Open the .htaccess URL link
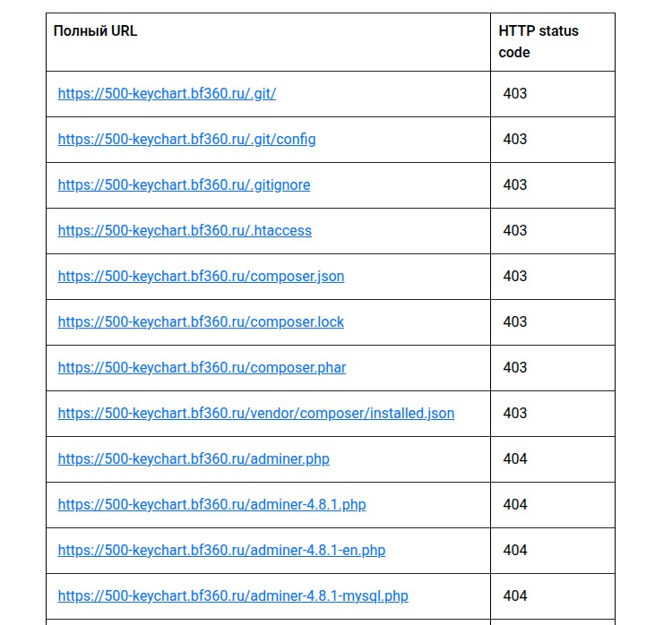This screenshot has width=672, height=625. [x=185, y=230]
